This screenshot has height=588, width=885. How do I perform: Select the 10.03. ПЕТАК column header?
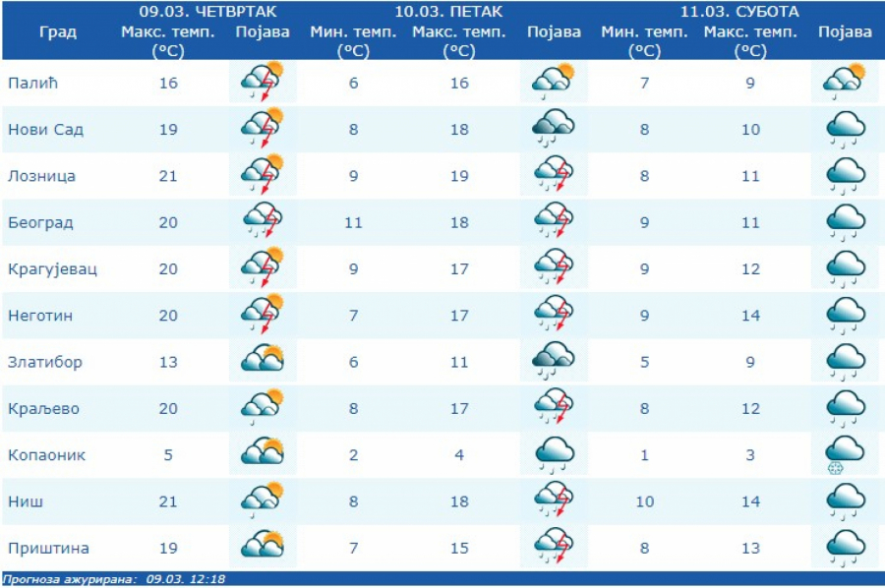click(448, 12)
